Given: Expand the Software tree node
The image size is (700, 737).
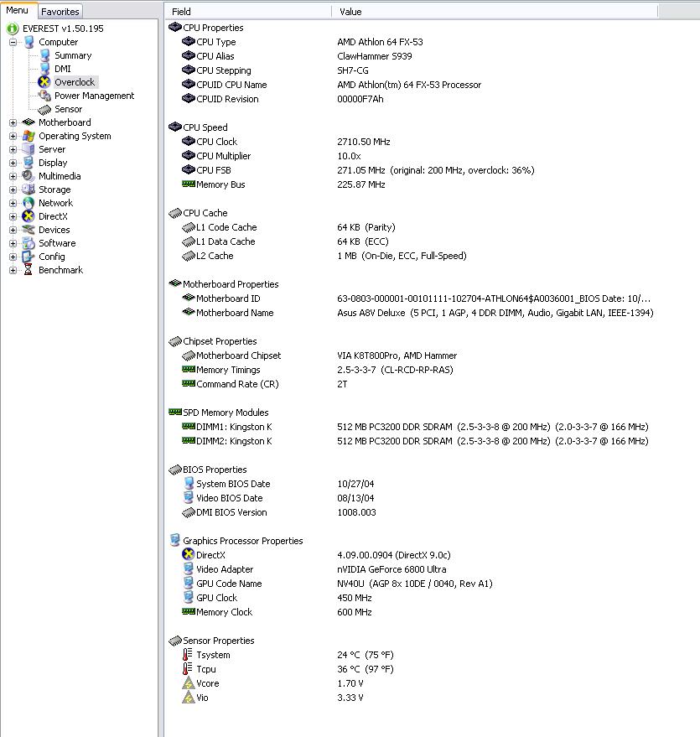Looking at the screenshot, I should pyautogui.click(x=13, y=243).
